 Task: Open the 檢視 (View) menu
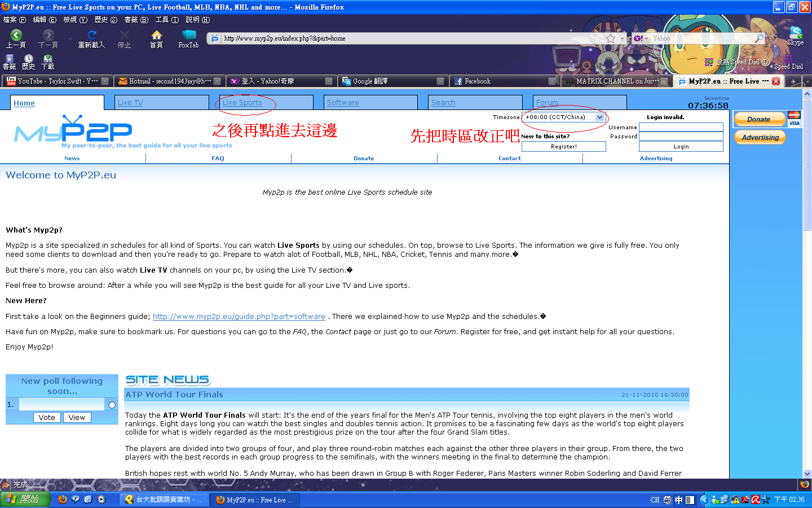pos(75,20)
